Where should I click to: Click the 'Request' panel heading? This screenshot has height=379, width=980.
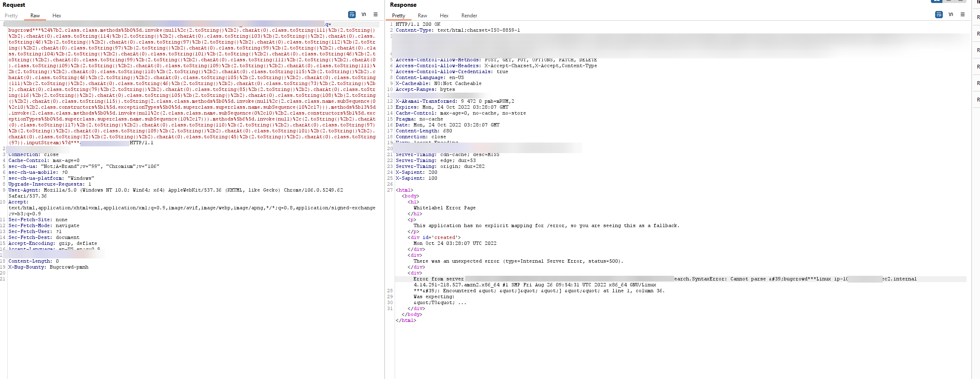point(14,5)
